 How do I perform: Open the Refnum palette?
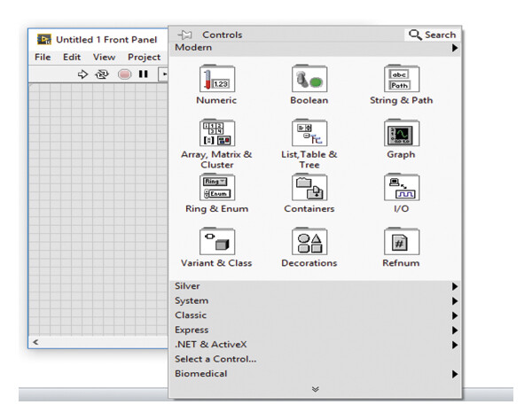[402, 241]
